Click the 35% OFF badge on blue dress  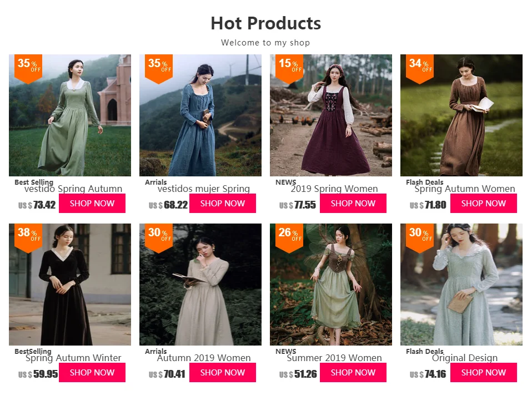(x=159, y=69)
